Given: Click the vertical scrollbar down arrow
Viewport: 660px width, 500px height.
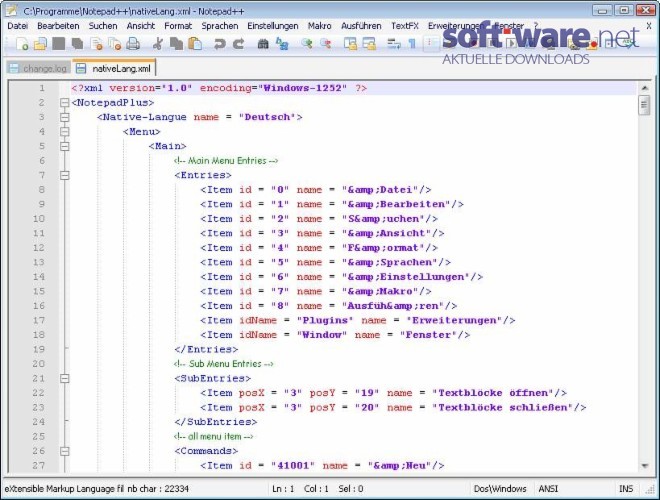Looking at the screenshot, I should pos(644,465).
